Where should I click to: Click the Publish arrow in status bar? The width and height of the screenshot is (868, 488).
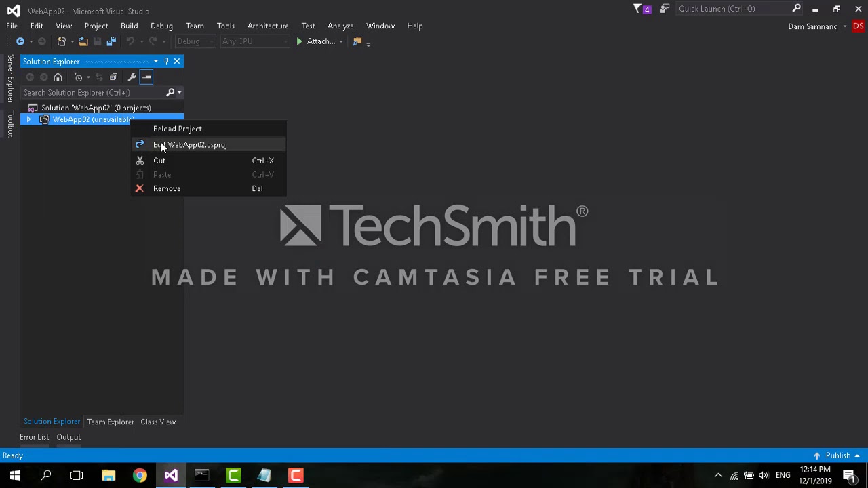pos(817,455)
